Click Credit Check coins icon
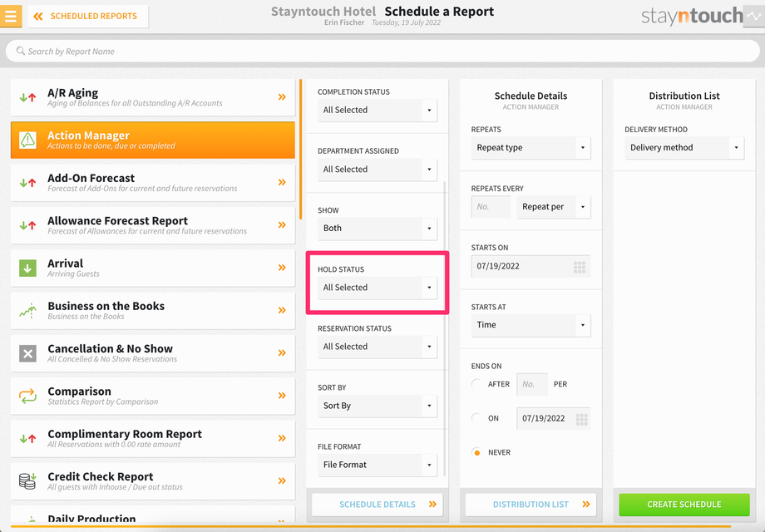 (x=27, y=480)
